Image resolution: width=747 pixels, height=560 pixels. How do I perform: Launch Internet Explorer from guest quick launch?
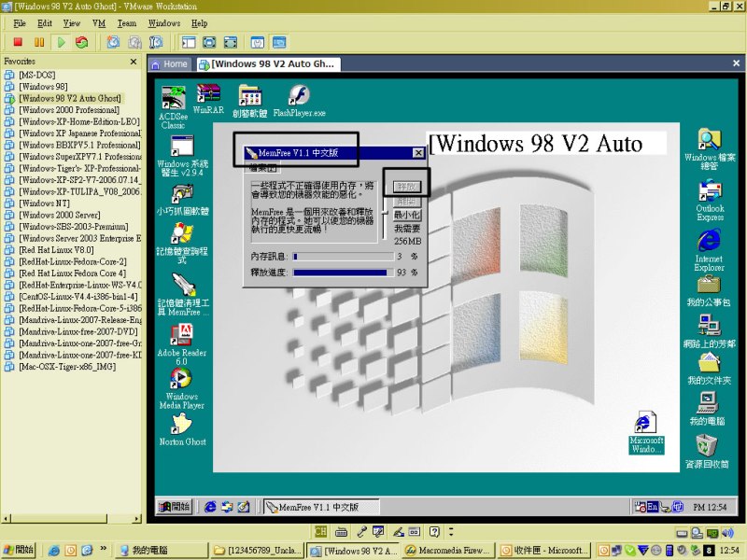[210, 507]
